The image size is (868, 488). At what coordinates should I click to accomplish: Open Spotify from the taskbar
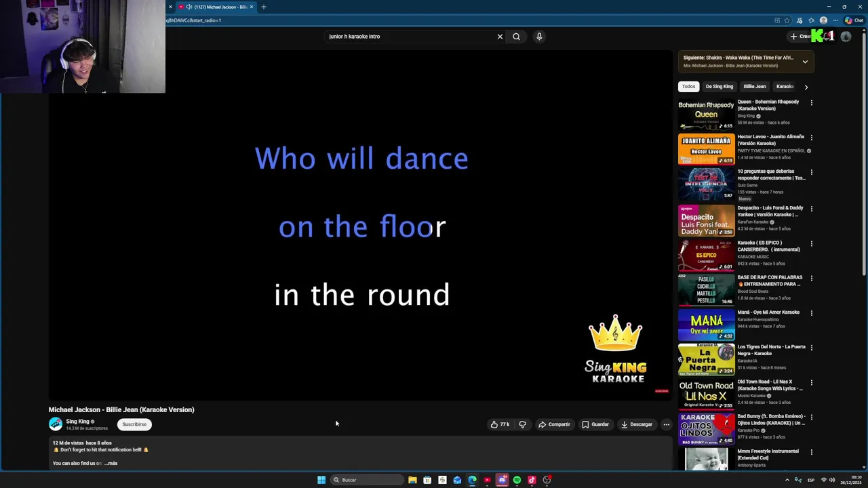point(517,480)
